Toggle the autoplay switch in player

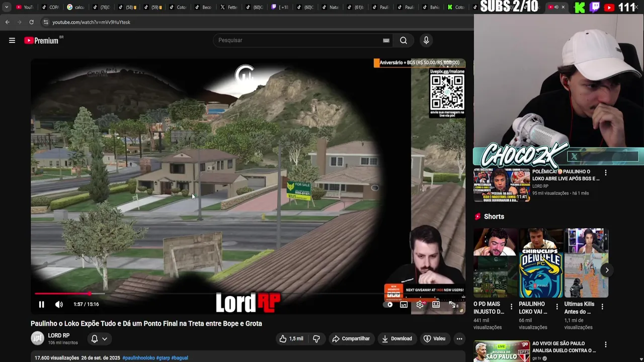tap(389, 305)
